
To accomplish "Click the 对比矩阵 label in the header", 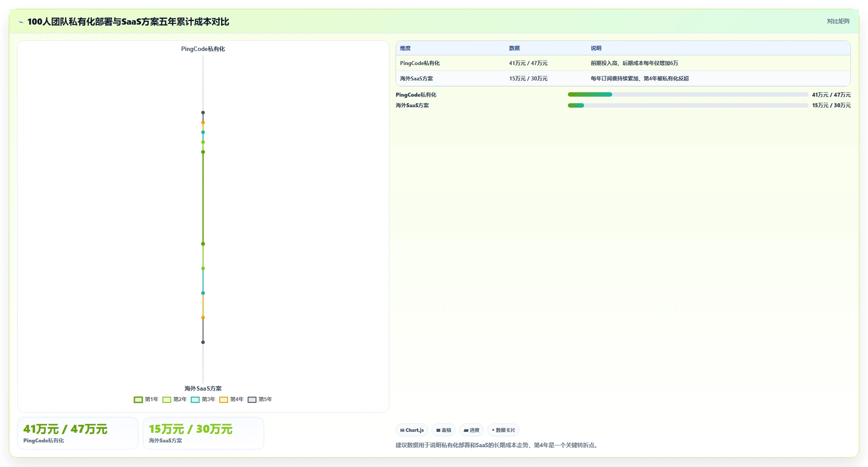I will (x=838, y=21).
